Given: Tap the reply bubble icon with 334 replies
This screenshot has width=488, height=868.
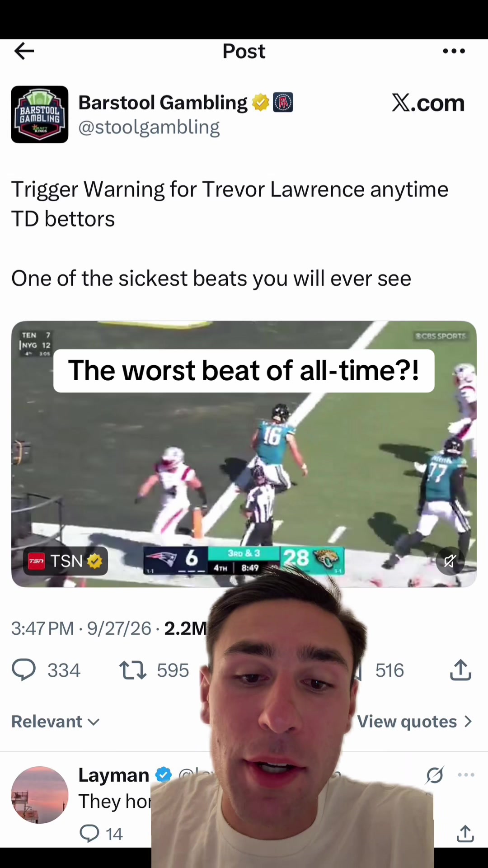Looking at the screenshot, I should click(23, 670).
